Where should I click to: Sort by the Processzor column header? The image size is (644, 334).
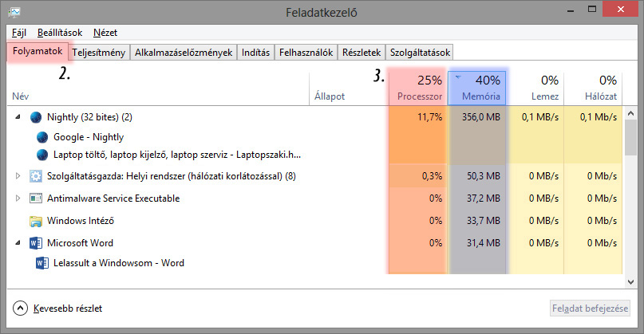coord(420,88)
